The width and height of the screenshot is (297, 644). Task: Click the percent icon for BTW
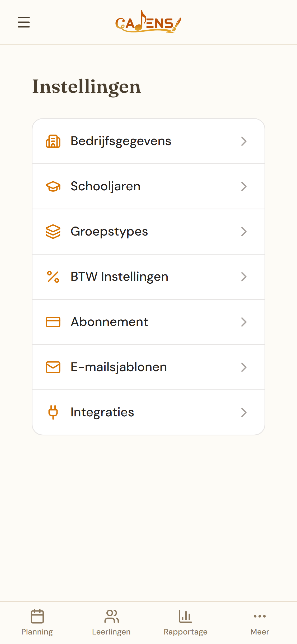pyautogui.click(x=53, y=277)
